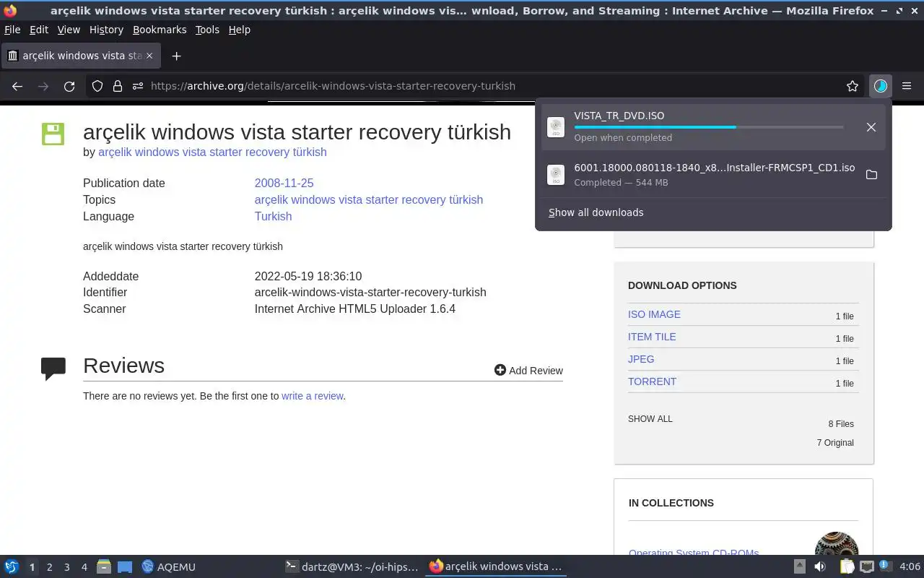This screenshot has height=578, width=924.
Task: Click the Reviews speech bubble icon
Action: coord(53,368)
